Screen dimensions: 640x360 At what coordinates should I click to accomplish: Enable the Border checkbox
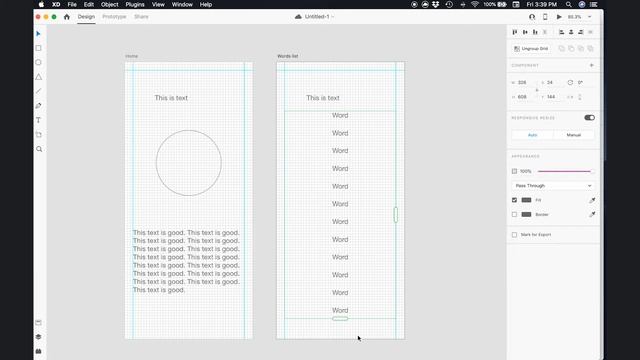pos(514,214)
